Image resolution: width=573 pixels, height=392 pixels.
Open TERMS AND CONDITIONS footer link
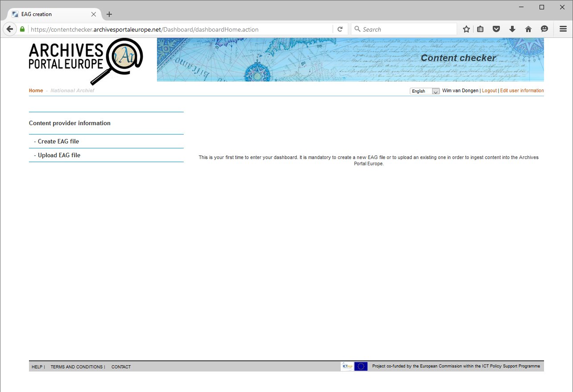[x=77, y=367]
